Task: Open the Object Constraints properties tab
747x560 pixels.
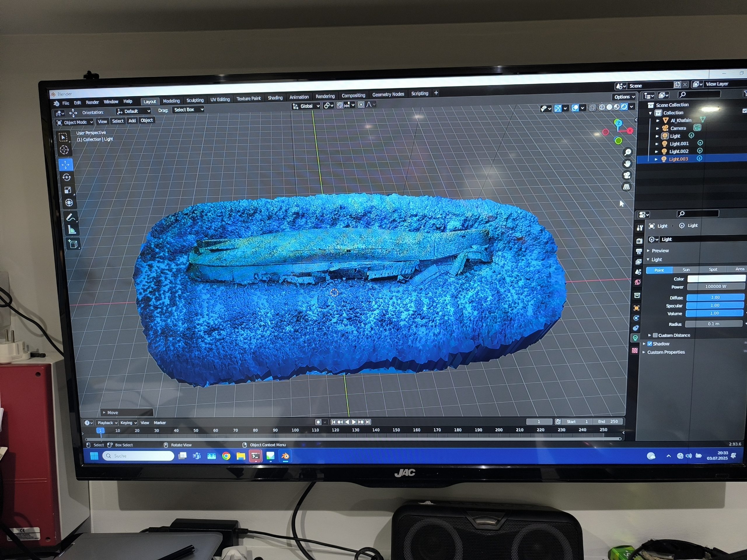Action: coord(636,328)
